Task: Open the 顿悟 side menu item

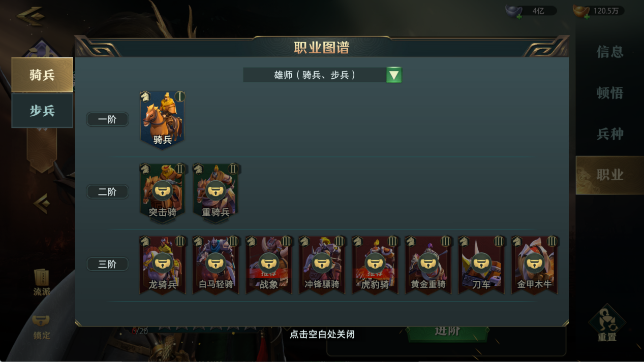Action: (x=609, y=93)
